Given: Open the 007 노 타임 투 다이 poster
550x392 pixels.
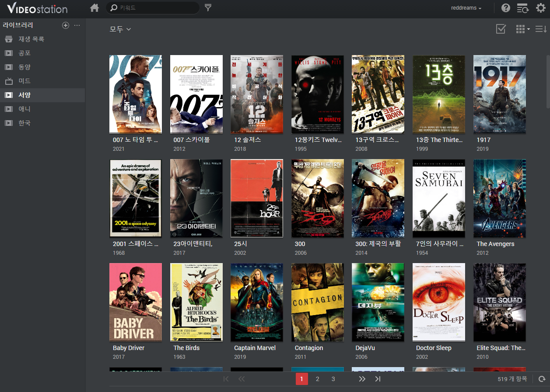Looking at the screenshot, I should click(x=136, y=94).
